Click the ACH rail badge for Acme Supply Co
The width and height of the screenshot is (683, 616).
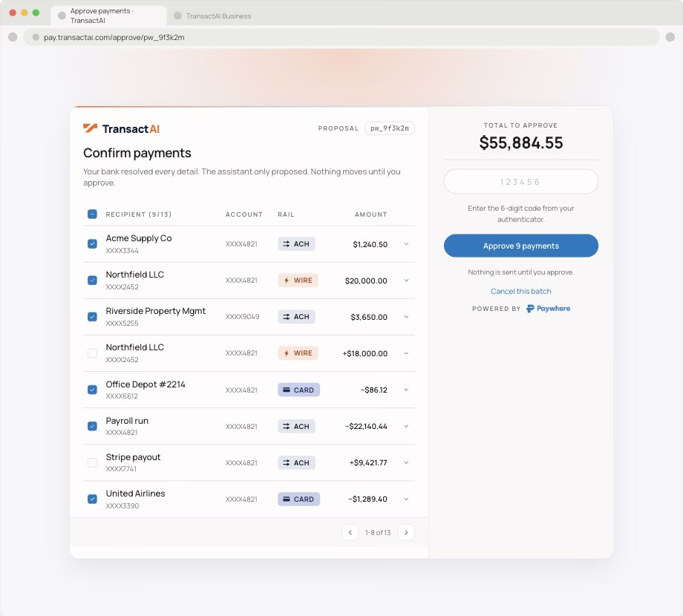coord(296,244)
